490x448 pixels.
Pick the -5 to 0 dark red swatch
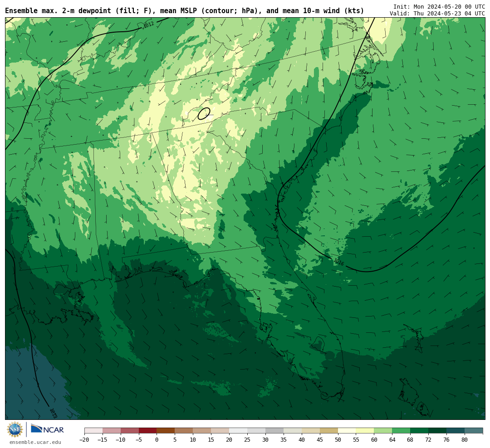click(x=148, y=431)
